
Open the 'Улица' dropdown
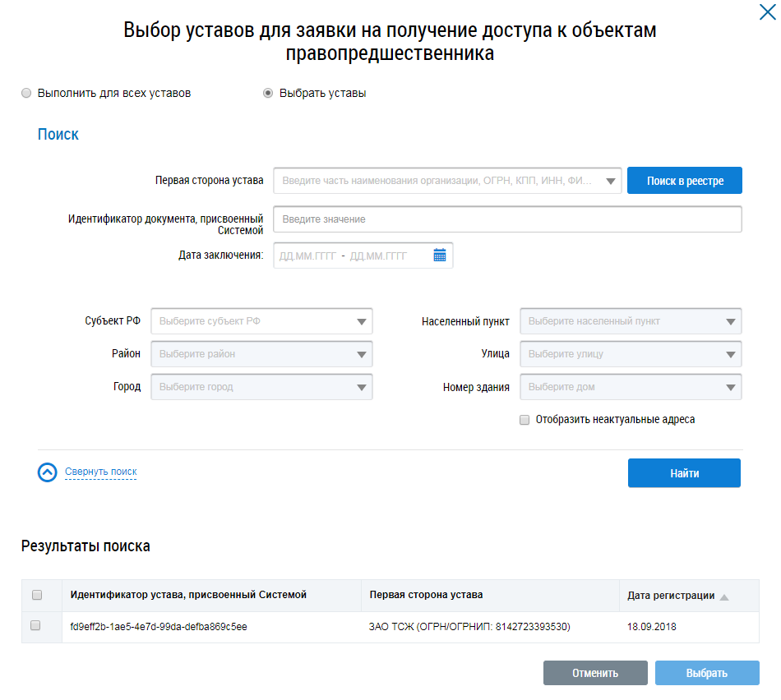[x=631, y=354]
